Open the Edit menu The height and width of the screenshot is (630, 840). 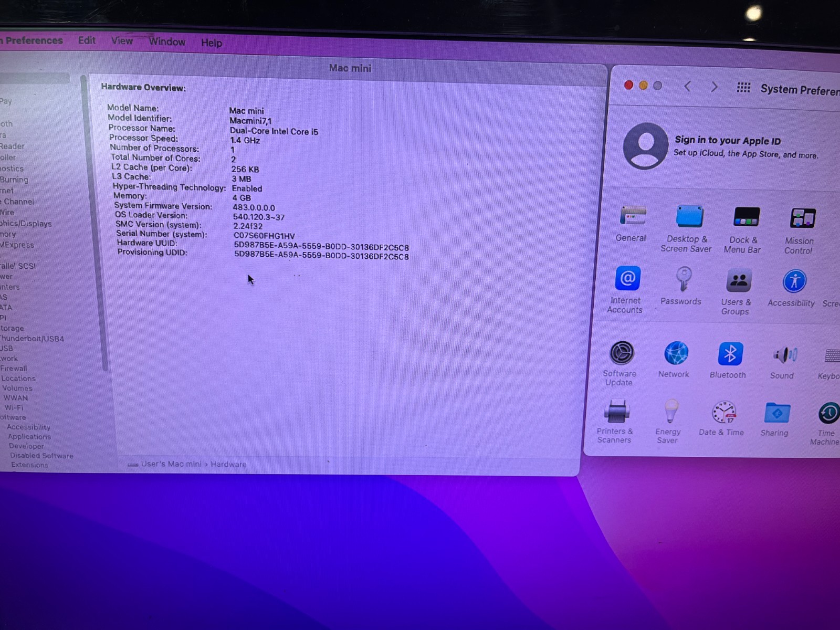87,40
